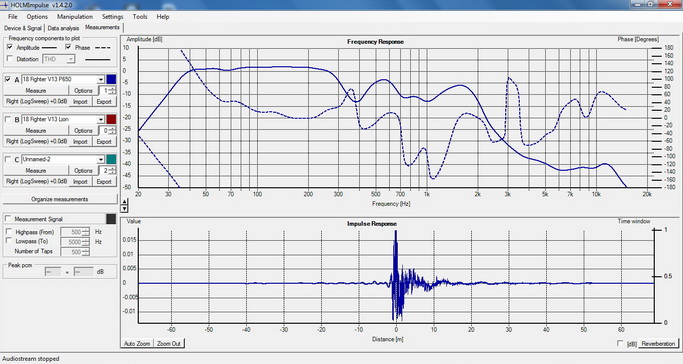Screen dimensions: 683x364
Task: Click the up arrow between the plots
Action: pyautogui.click(x=125, y=202)
